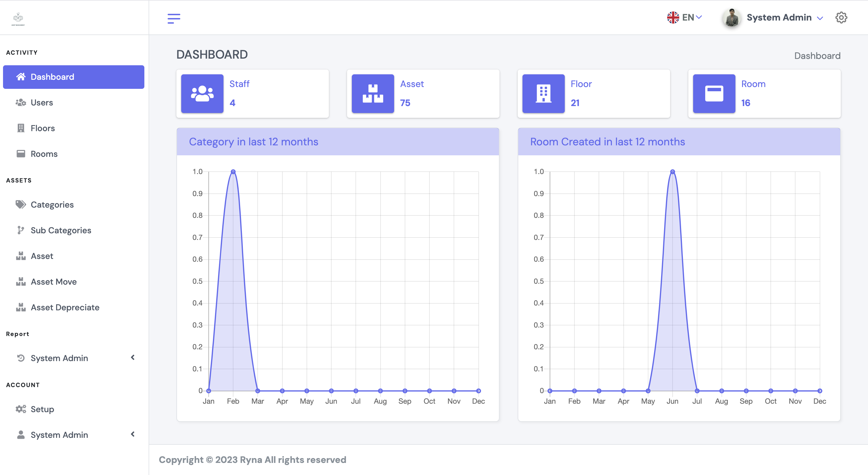Click the Jun peak point on Room chart
The width and height of the screenshot is (868, 475).
(672, 172)
